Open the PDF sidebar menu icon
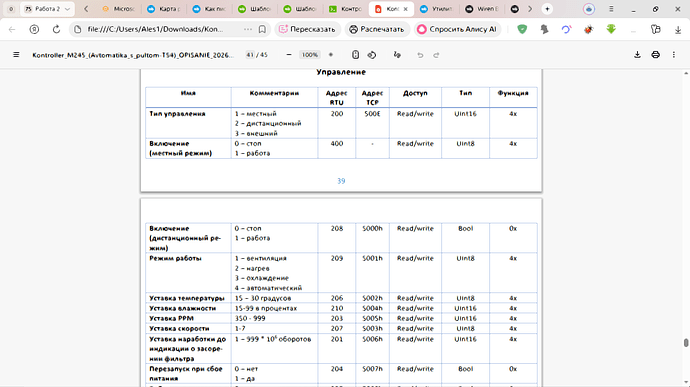690x387 pixels. (16, 55)
